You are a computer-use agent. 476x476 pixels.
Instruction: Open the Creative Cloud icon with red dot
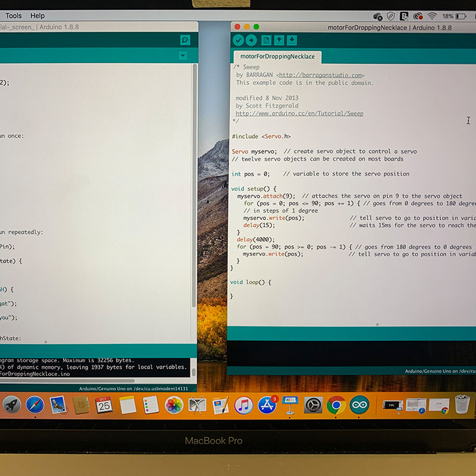[418, 16]
